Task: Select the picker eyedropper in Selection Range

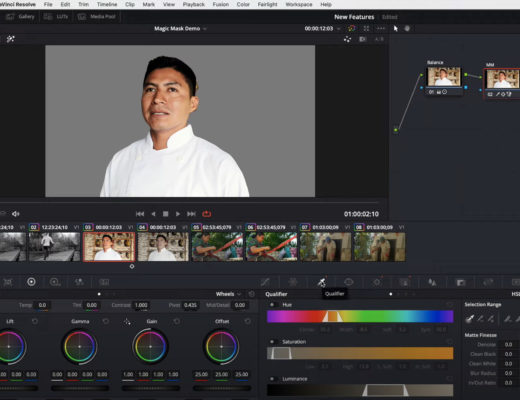Action: (470, 319)
